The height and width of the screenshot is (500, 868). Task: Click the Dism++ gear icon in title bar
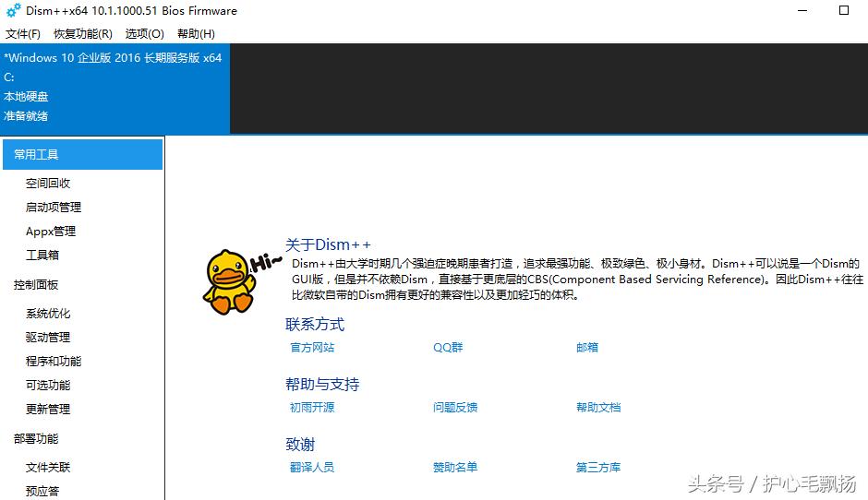(13, 10)
